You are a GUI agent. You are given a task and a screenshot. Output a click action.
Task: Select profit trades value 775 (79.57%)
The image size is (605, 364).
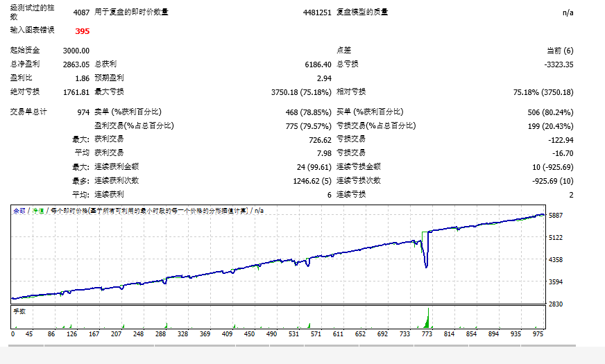tap(308, 126)
